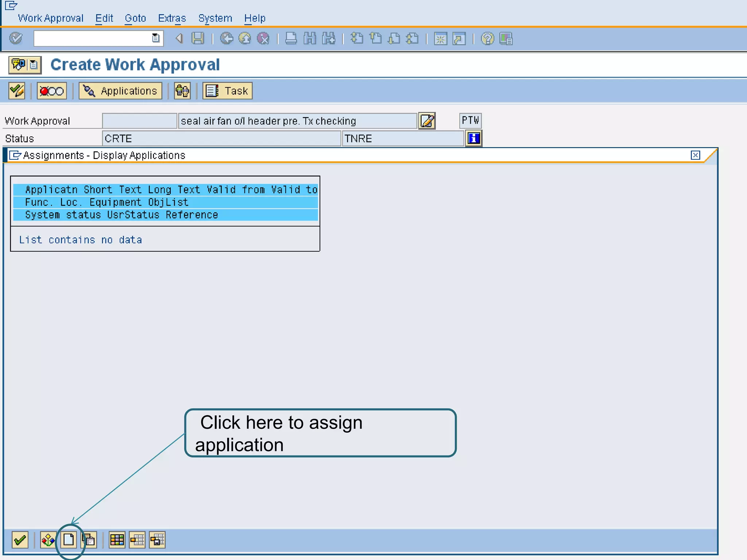Click the green Back arrow icon
The height and width of the screenshot is (560, 747).
tap(227, 38)
